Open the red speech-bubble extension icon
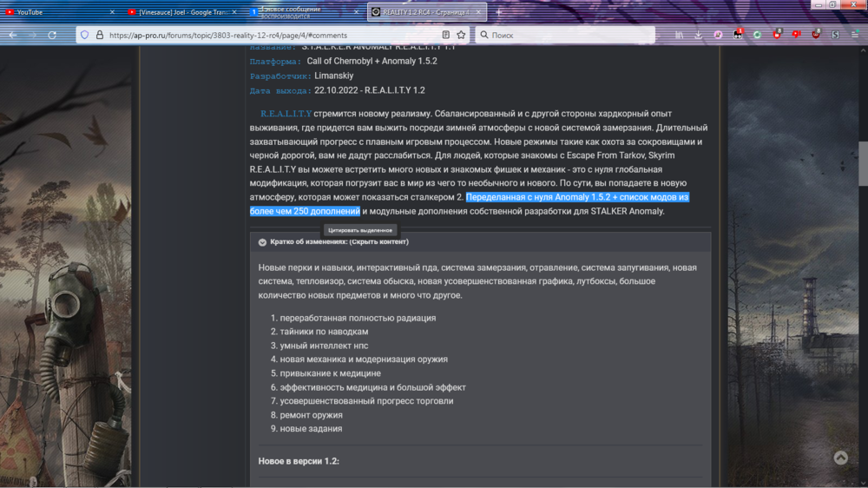868x488 pixels. coord(797,35)
